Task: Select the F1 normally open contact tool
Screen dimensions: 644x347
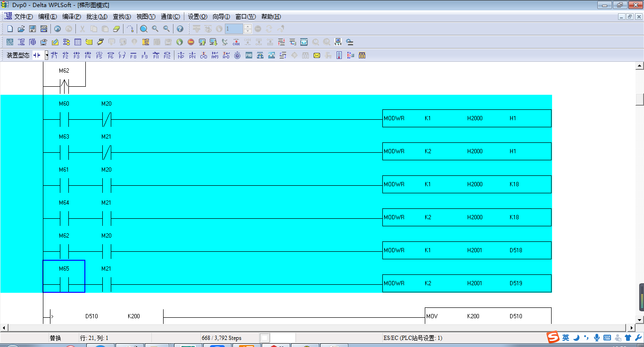Action: click(x=54, y=55)
